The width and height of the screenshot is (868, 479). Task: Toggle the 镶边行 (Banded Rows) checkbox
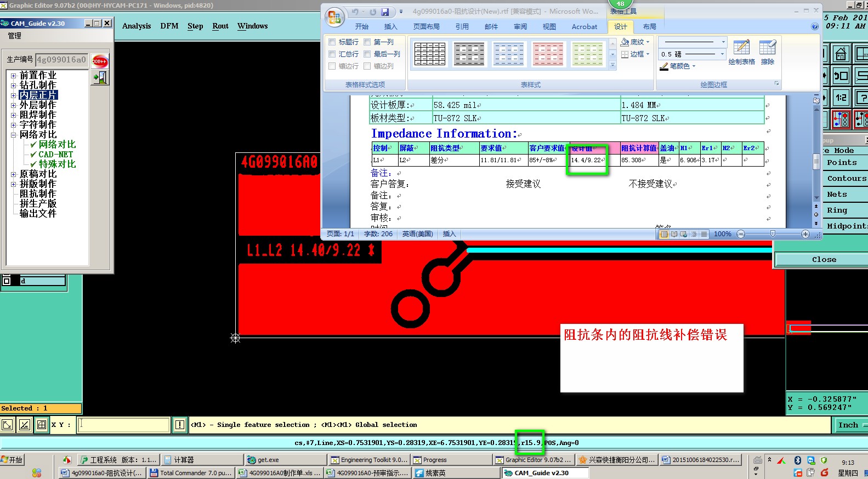(x=332, y=66)
